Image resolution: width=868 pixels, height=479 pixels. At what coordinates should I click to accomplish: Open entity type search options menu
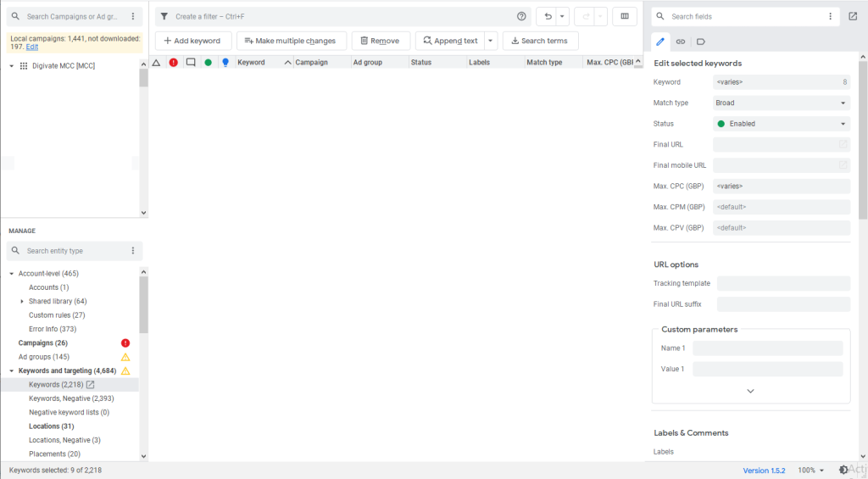(133, 251)
